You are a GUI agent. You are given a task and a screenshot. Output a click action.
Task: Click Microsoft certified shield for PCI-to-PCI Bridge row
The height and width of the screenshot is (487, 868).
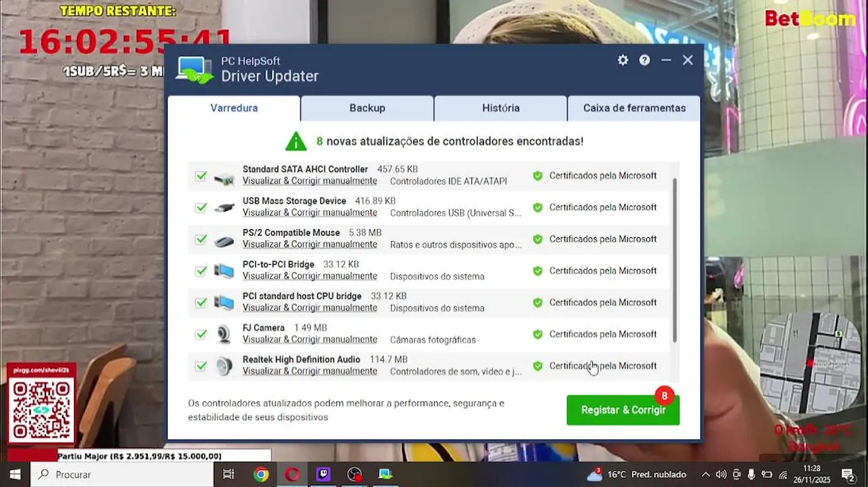tap(537, 271)
